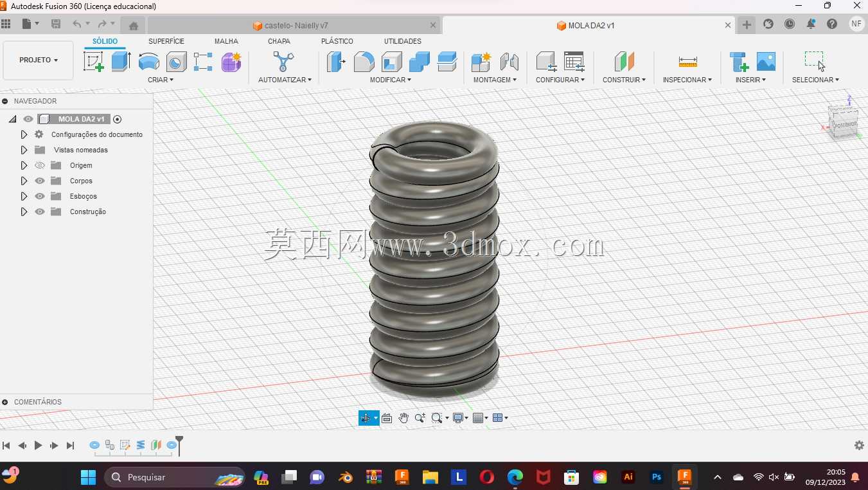Collapse the Navegador panel
The width and height of the screenshot is (868, 490).
click(5, 101)
